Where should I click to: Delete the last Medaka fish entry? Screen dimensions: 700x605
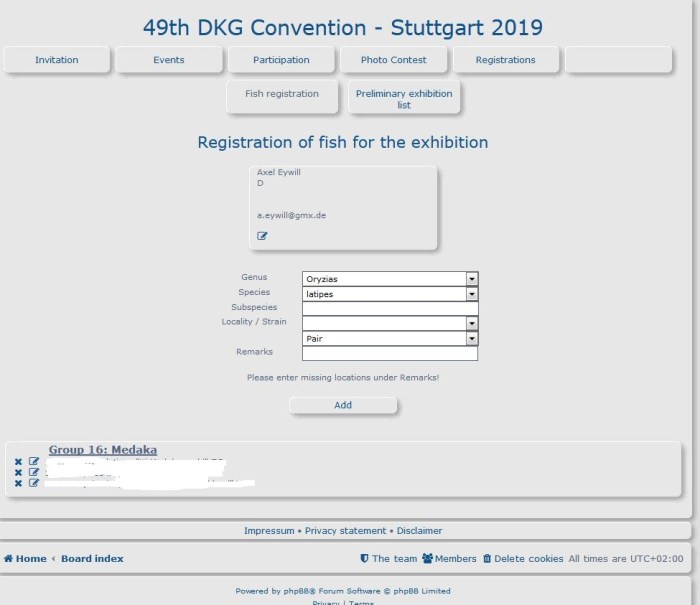coord(18,483)
